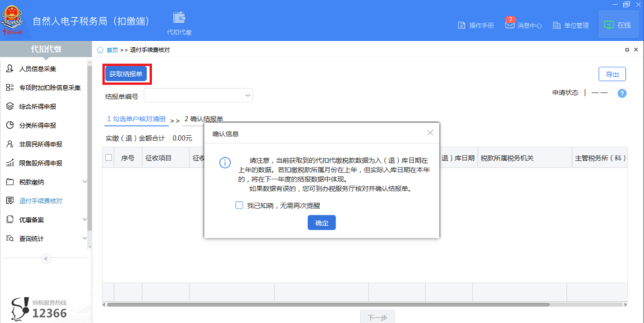
Task: Click the blue help question mark icon
Action: 622,93
